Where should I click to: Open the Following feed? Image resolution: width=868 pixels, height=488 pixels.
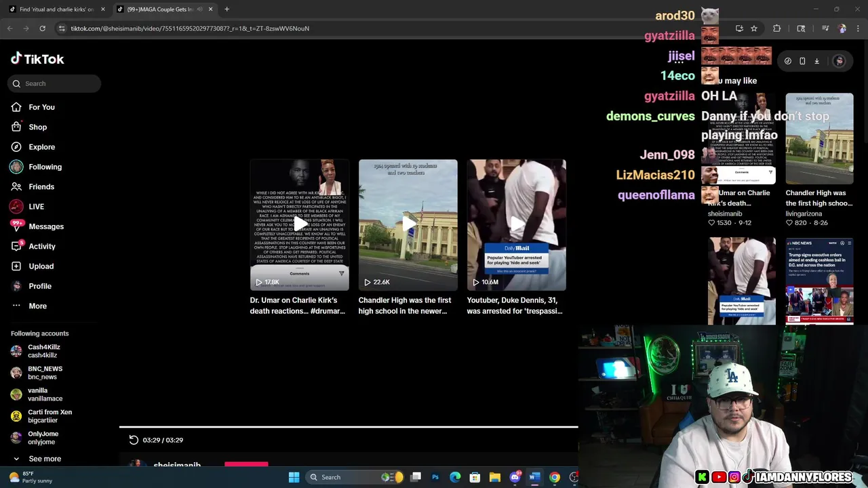pos(37,167)
